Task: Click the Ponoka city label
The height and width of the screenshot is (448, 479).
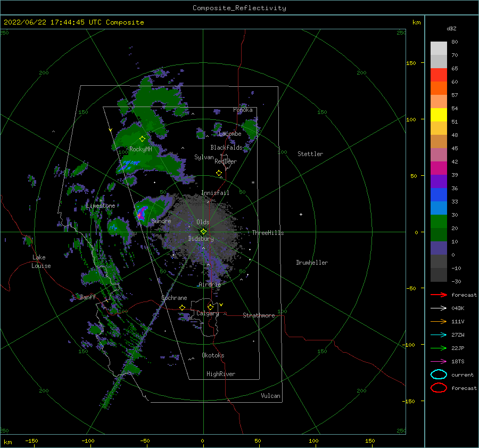Action: (x=243, y=110)
